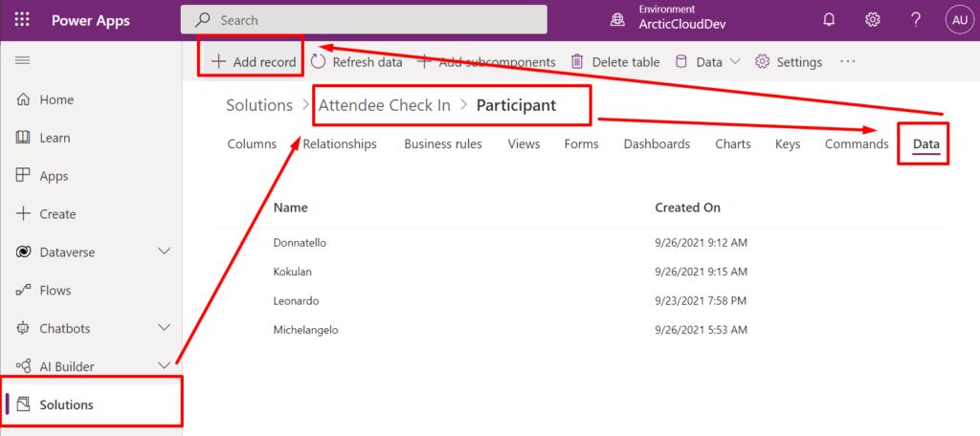Expand the Chatbots chevron
980x436 pixels.
pos(165,327)
